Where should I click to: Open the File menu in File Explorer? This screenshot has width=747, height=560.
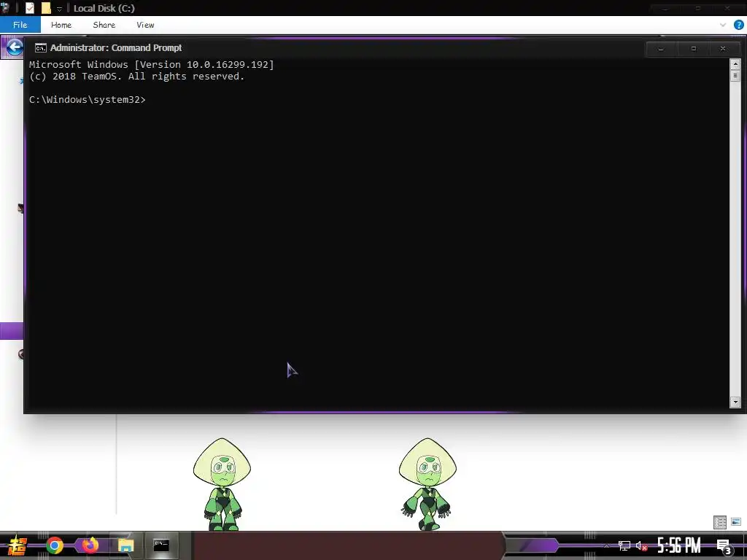tap(20, 25)
